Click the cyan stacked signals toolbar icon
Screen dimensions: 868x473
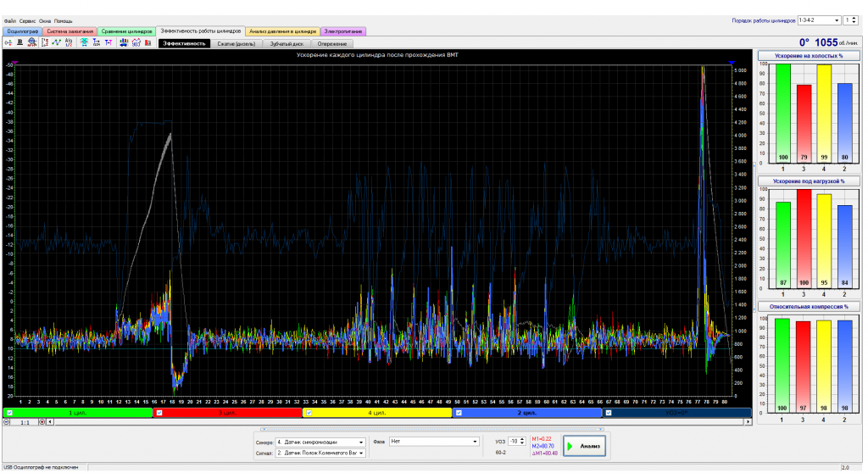[84, 42]
